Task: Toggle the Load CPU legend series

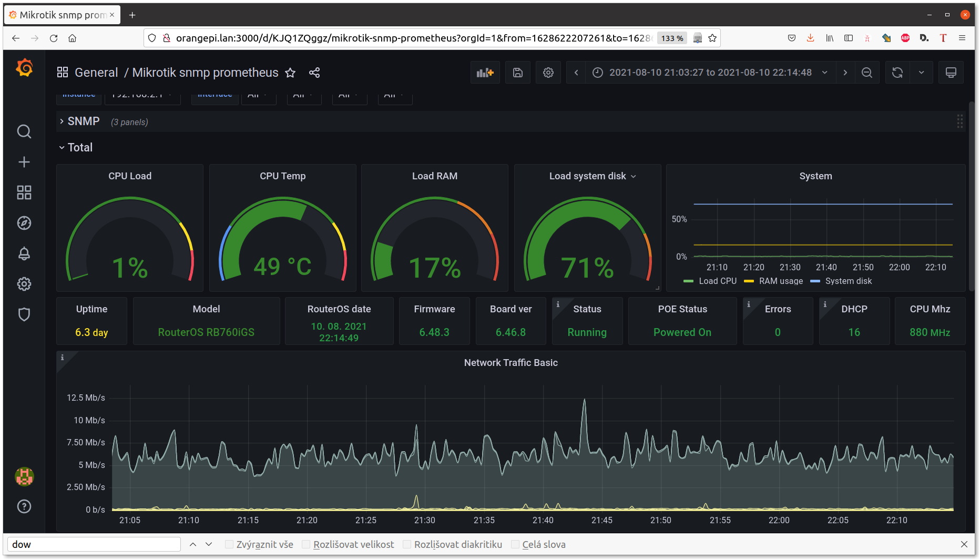Action: (717, 281)
